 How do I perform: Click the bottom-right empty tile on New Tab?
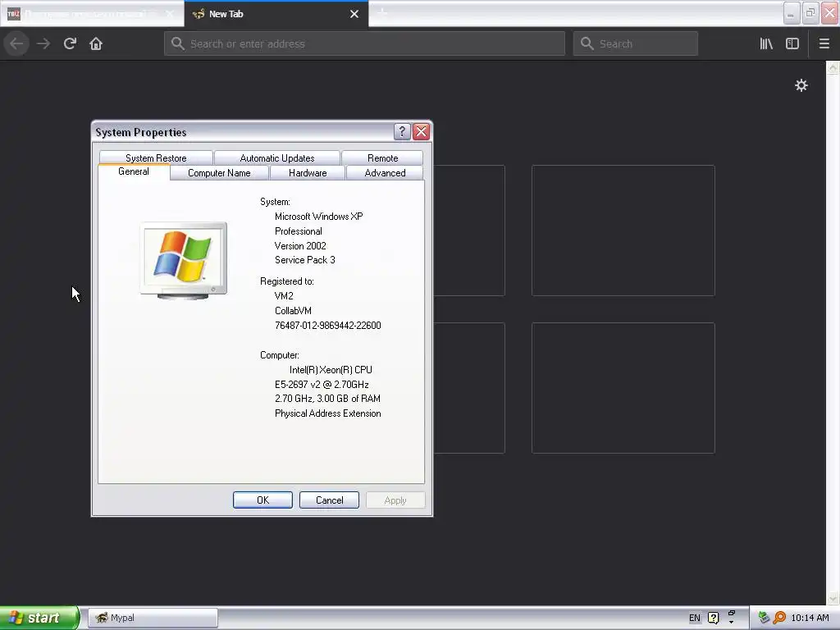[623, 388]
